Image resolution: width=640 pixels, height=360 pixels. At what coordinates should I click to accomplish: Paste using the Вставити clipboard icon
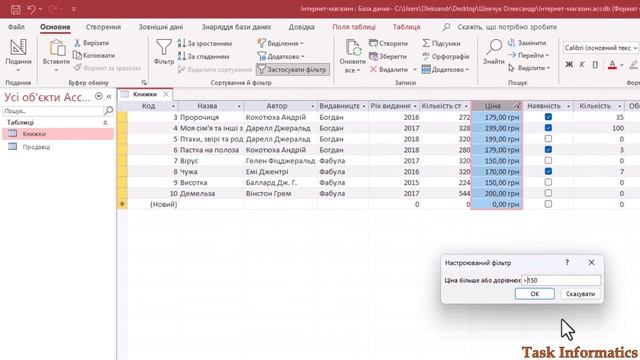[x=56, y=55]
